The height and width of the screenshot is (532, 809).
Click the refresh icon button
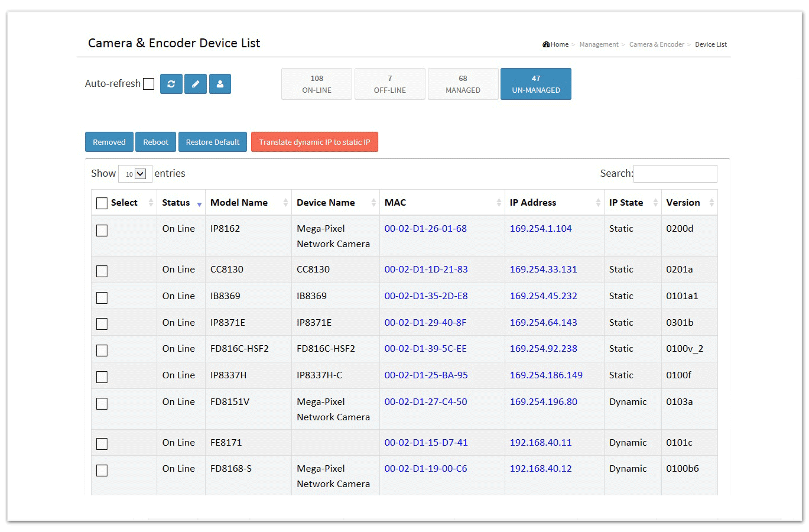[x=171, y=84]
